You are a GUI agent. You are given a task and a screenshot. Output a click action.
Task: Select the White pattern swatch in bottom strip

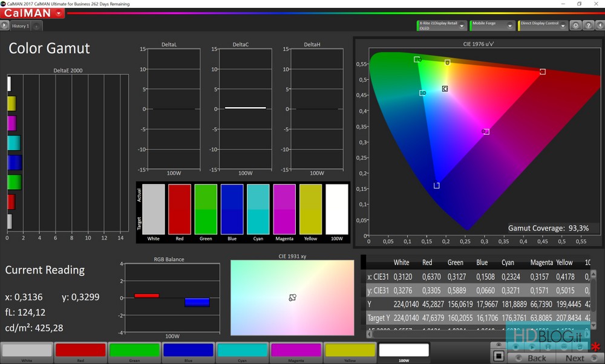pos(27,353)
